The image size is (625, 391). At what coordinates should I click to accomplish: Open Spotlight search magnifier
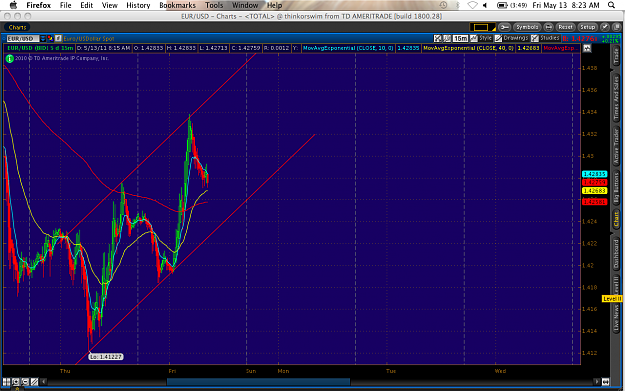611,5
